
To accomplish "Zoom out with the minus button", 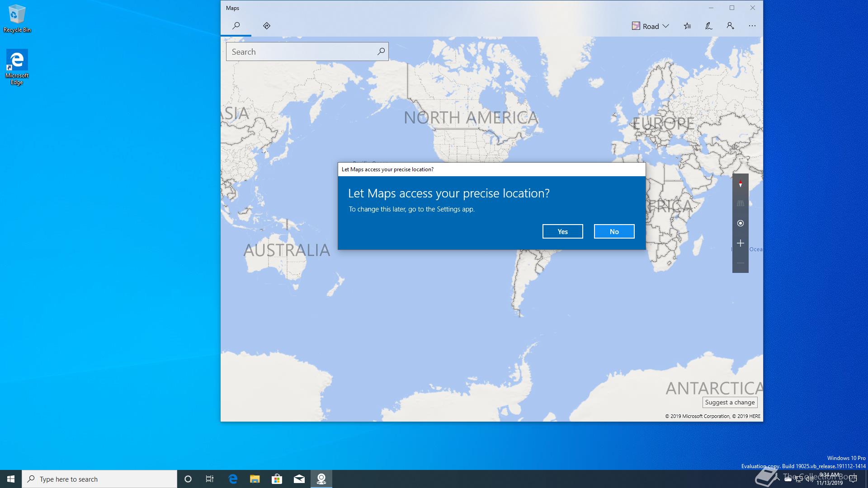I will pos(740,263).
